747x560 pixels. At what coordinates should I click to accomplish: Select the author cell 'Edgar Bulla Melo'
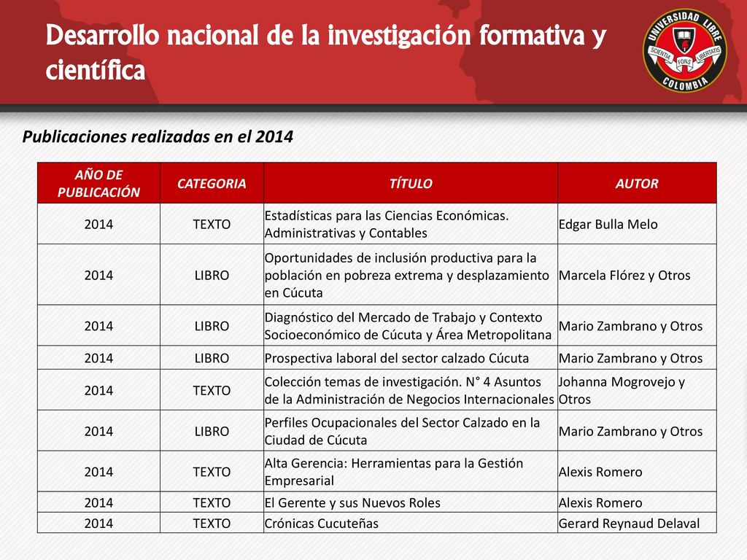point(608,225)
